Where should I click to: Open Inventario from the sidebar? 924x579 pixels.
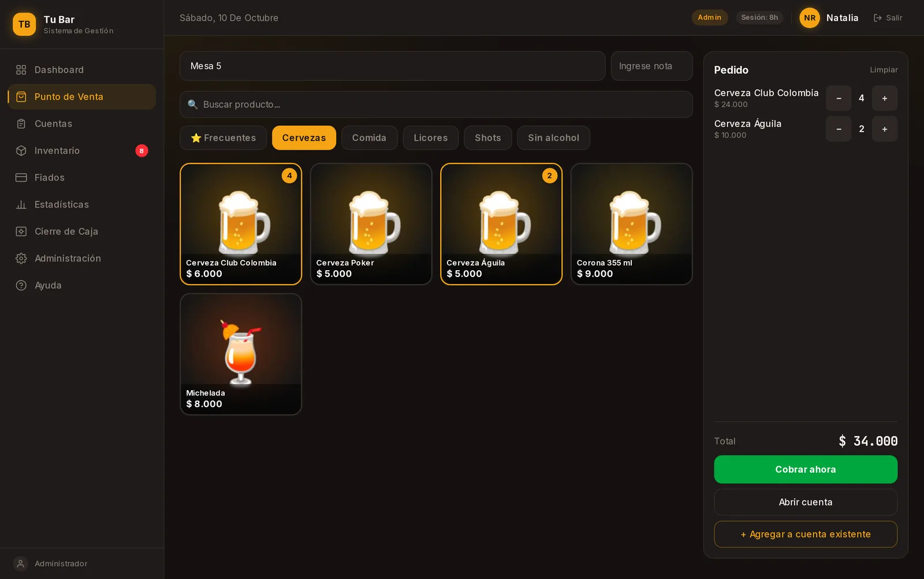[81, 151]
